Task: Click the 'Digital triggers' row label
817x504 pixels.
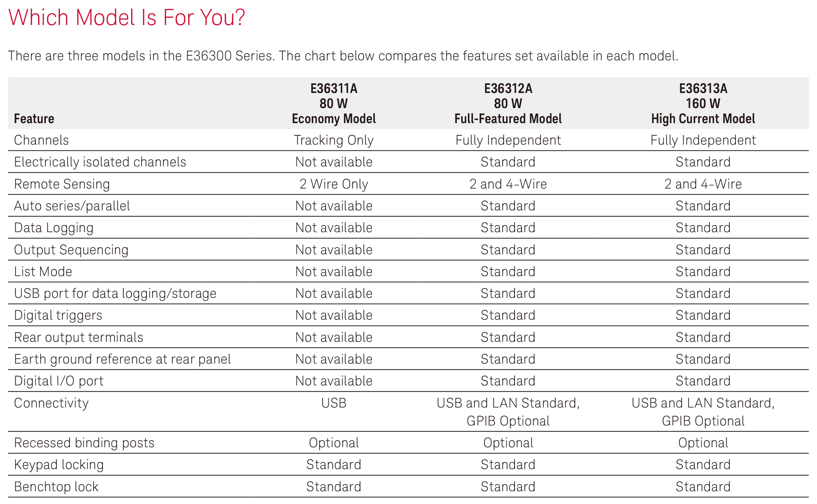Action: pyautogui.click(x=58, y=315)
